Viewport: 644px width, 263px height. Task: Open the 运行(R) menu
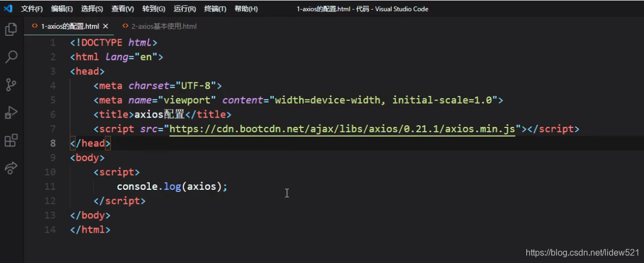pos(185,9)
